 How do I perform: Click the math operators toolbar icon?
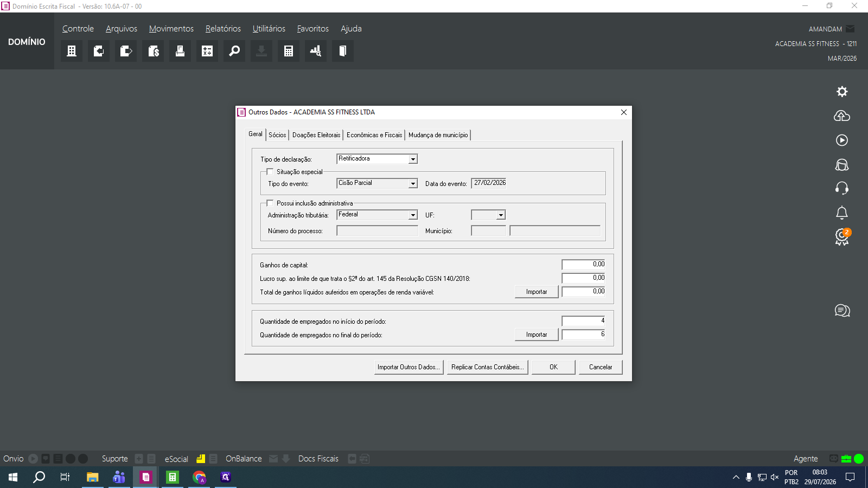207,51
